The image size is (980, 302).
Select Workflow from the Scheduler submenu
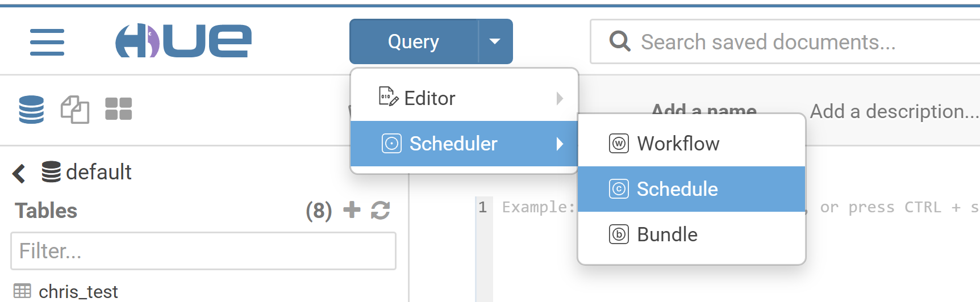pyautogui.click(x=678, y=144)
